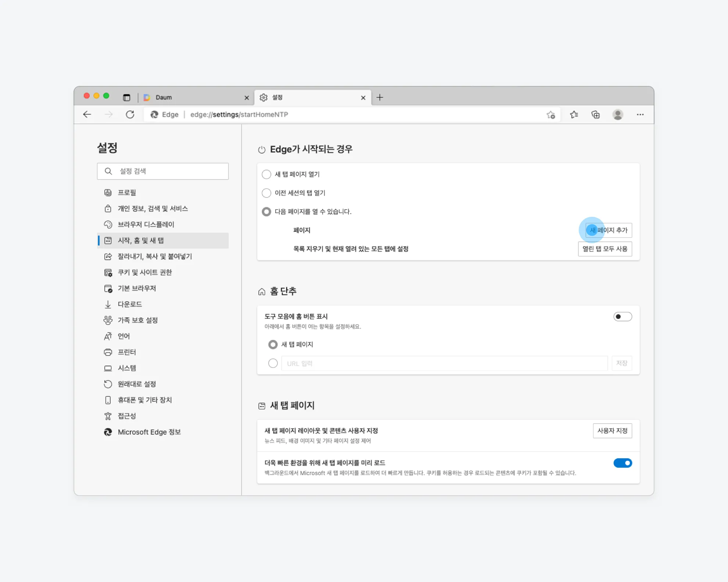Click the 다운로드 download icon in the sidebar
Viewport: 728px width, 582px height.
pos(108,304)
